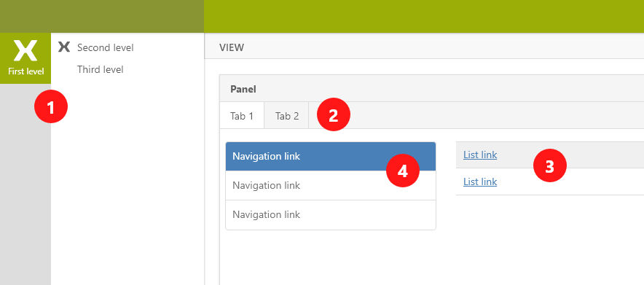Click the First level label text
The width and height of the screenshot is (644, 285).
(x=26, y=71)
